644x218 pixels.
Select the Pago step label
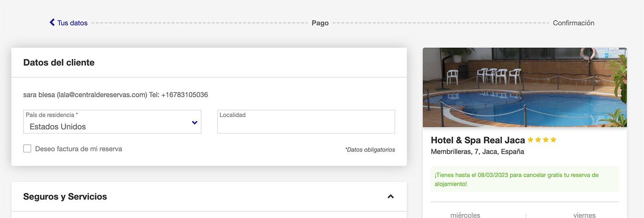point(320,23)
